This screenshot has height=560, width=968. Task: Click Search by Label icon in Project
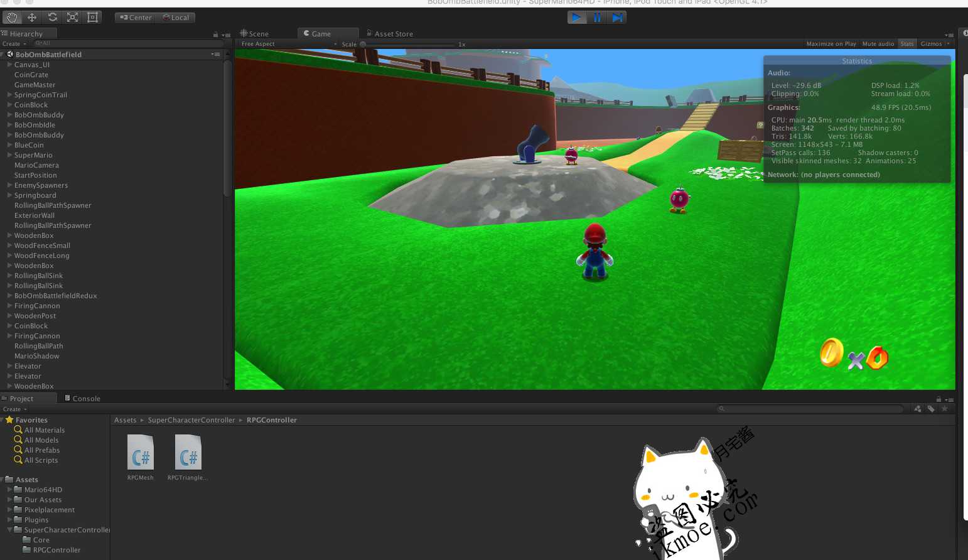[x=931, y=409]
